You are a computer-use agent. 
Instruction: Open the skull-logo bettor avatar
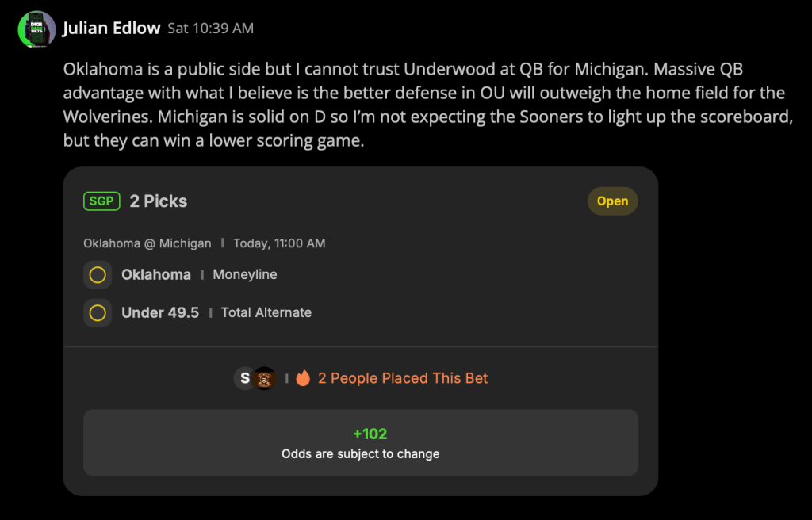(265, 378)
